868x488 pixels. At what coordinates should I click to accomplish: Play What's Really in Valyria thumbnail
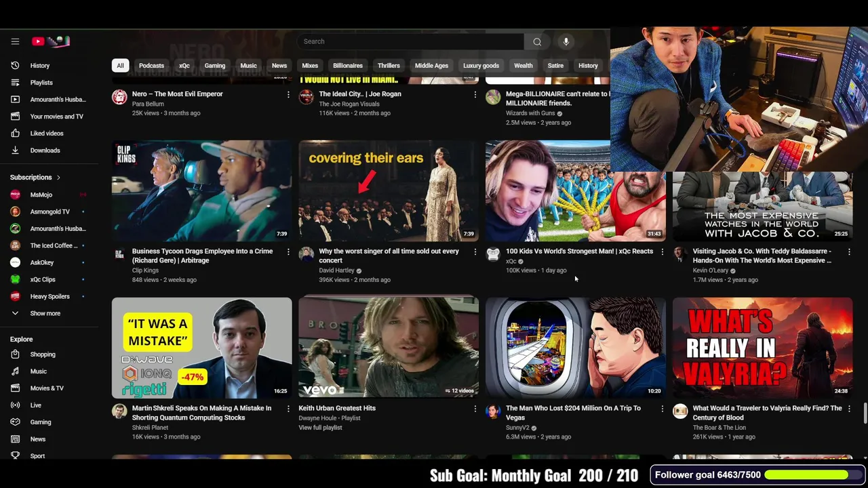(762, 347)
